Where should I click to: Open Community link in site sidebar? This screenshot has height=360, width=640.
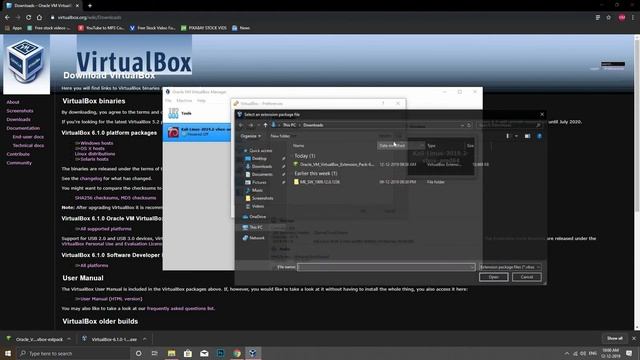[19, 163]
